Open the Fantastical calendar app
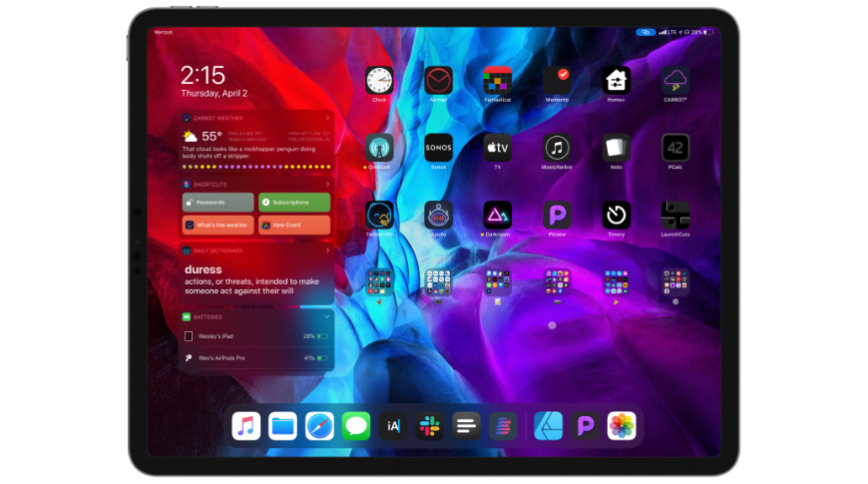This screenshot has width=868, height=484. (x=498, y=80)
